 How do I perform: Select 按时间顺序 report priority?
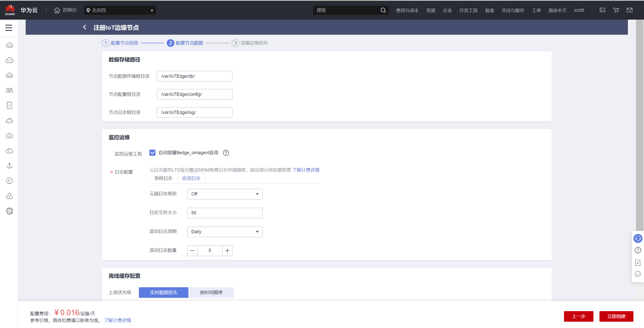click(x=211, y=293)
